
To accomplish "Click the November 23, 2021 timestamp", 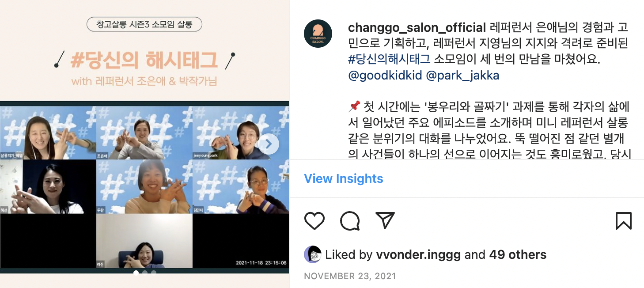I will tap(350, 277).
